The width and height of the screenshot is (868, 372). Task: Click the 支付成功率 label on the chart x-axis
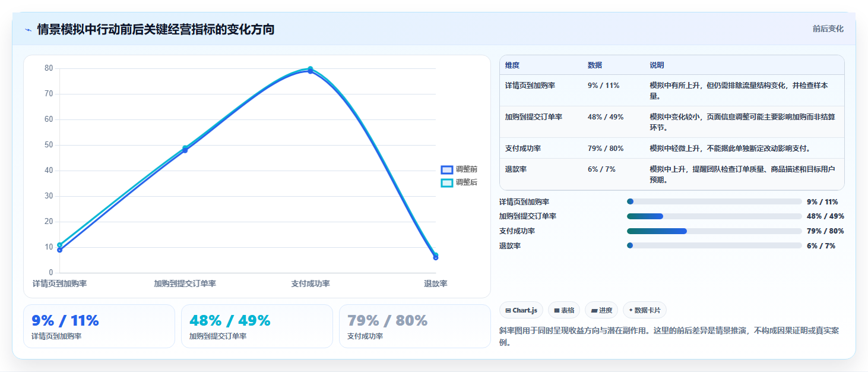click(311, 283)
